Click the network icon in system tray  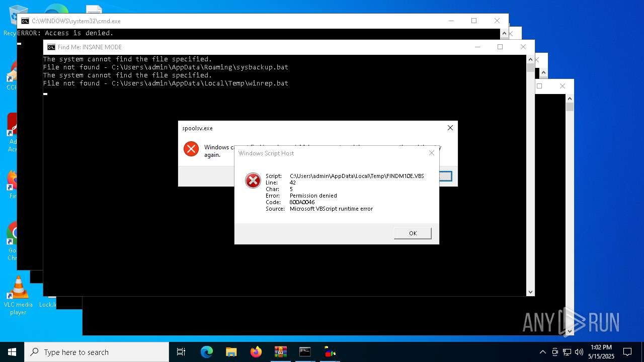pyautogui.click(x=567, y=352)
